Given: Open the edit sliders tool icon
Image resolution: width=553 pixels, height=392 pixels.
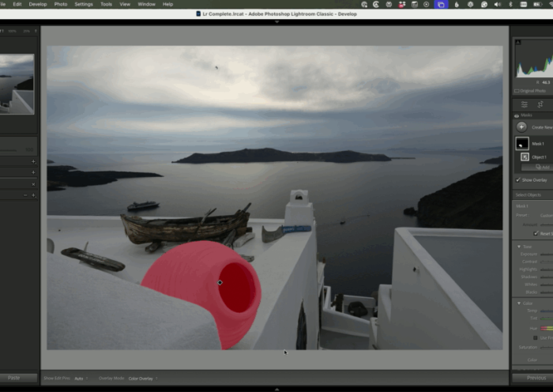Looking at the screenshot, I should coord(524,104).
